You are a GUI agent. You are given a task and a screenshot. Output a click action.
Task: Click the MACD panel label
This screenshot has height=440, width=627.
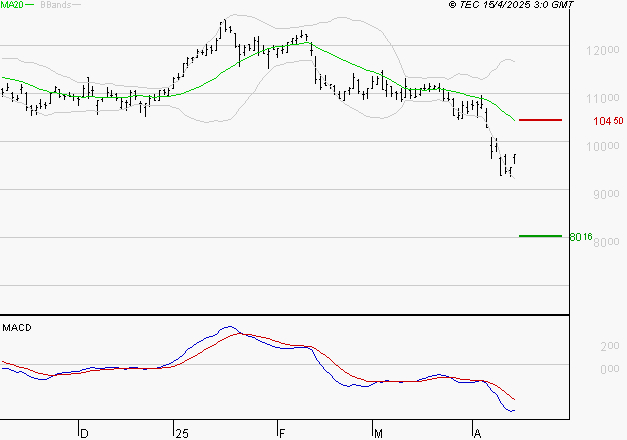tap(17, 327)
